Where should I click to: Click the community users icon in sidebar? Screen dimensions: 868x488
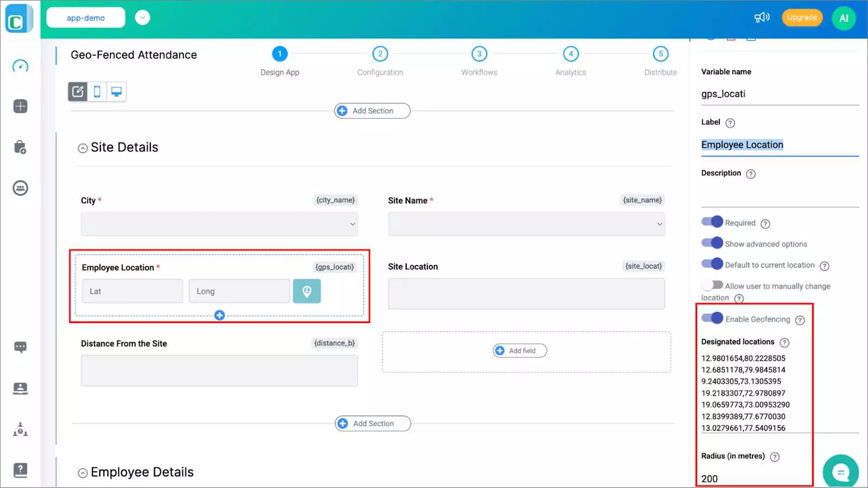click(x=20, y=188)
